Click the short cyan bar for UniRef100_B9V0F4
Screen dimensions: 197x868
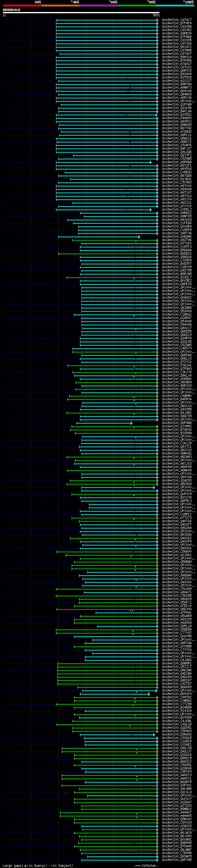click(x=115, y=694)
